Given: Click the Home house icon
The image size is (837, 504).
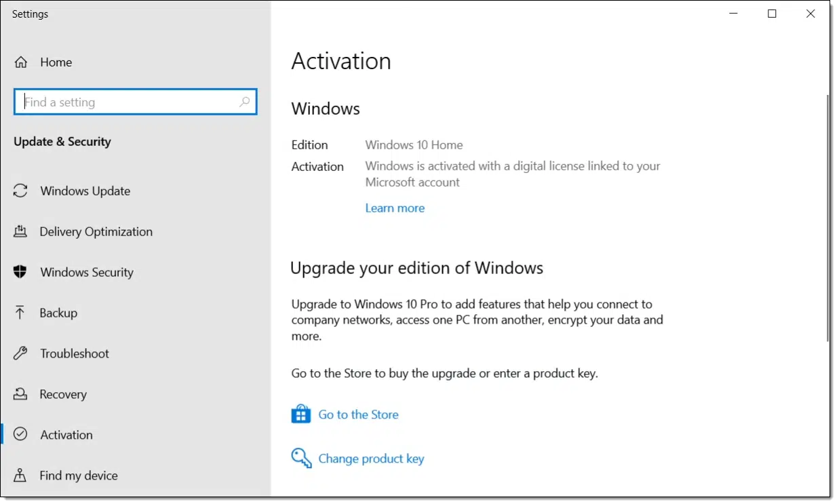Looking at the screenshot, I should (x=21, y=62).
